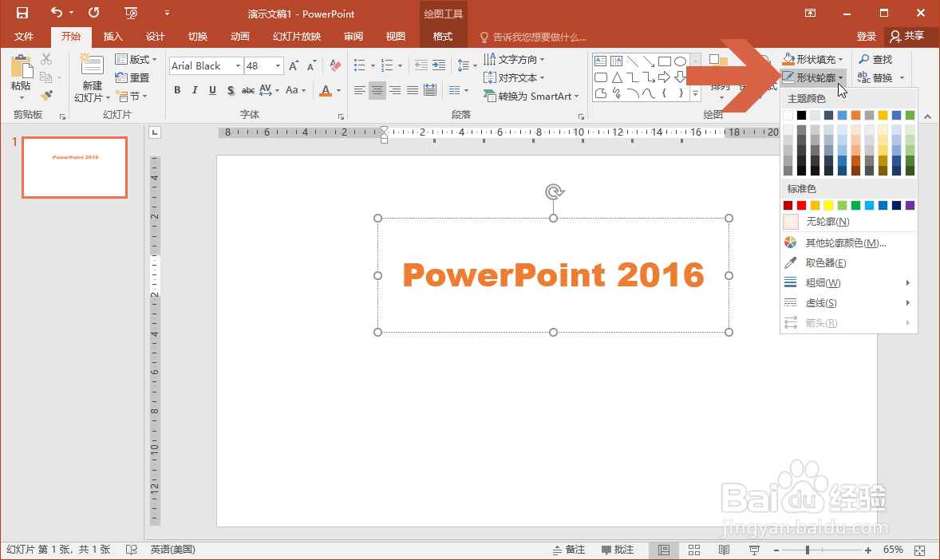Click the 重置 reset button
Viewport: 940px width, 560px height.
coord(132,78)
